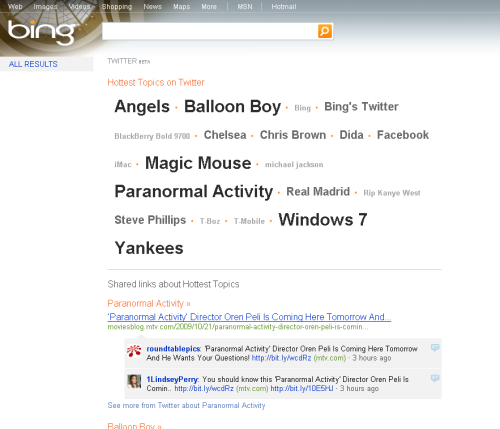See more from Twitter about Paranormal Activity
500x429 pixels.
186,405
